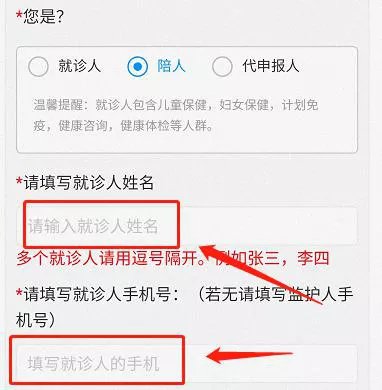Click the blue 陪人 option label
The width and height of the screenshot is (382, 390).
[x=171, y=66]
